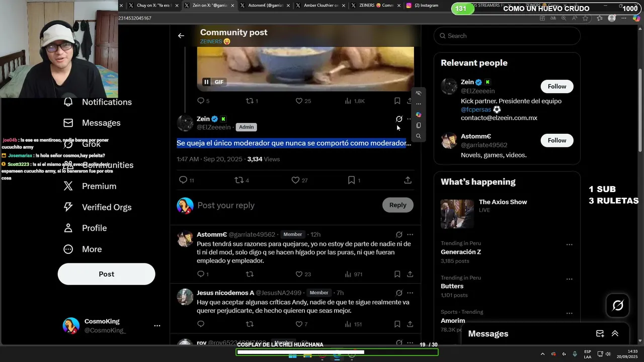Open Butters trending topic
Screen dimensions: 644x362
tap(452, 286)
